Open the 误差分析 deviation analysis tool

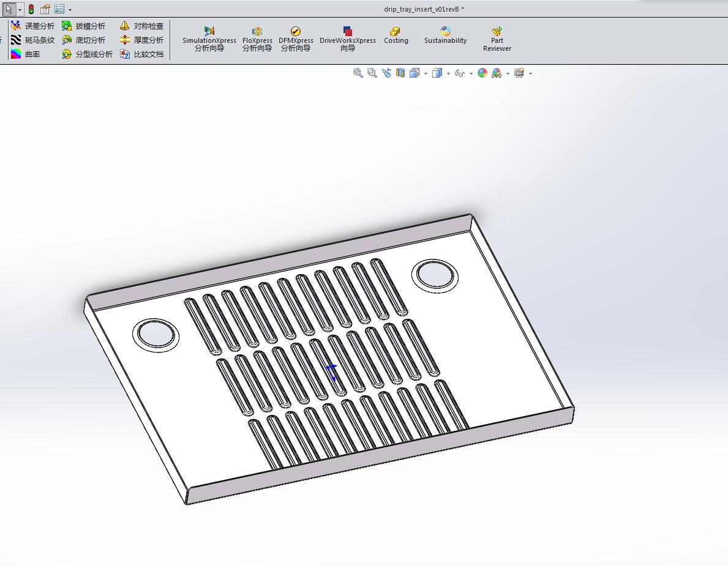coord(37,26)
